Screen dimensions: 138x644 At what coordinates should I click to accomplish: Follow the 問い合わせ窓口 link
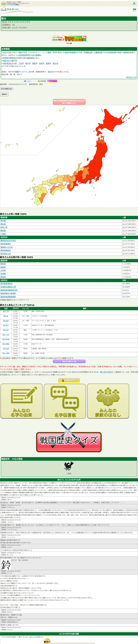click(x=106, y=372)
